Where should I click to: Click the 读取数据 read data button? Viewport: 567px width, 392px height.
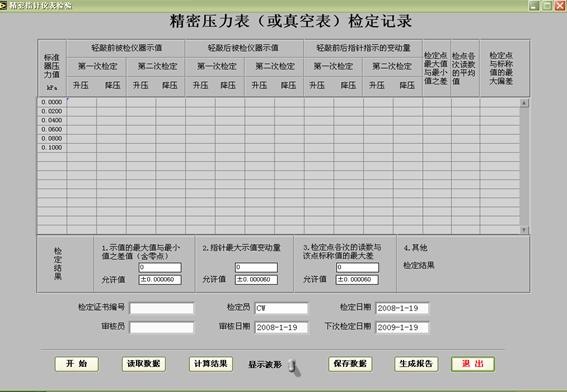[144, 364]
